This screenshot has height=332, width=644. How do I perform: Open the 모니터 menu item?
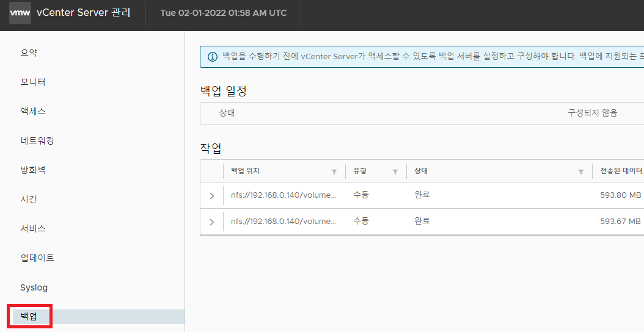pyautogui.click(x=33, y=82)
